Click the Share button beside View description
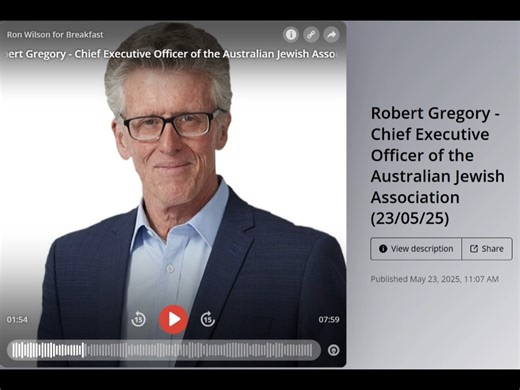Viewport: 520px width, 390px height. (x=487, y=249)
